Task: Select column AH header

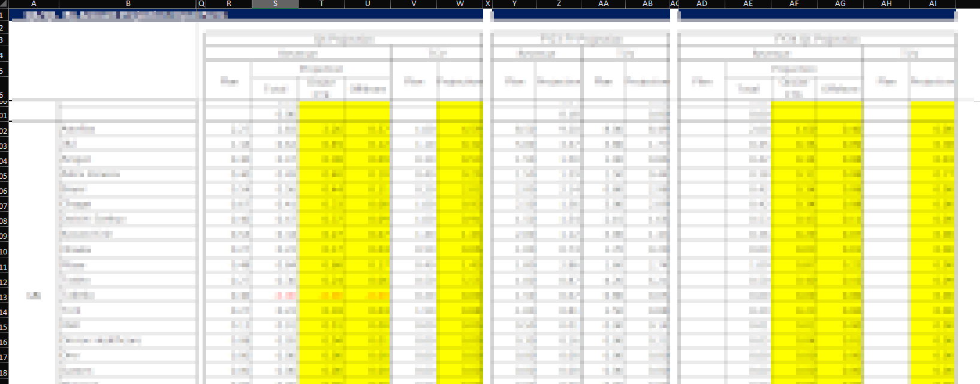Action: pos(886,4)
